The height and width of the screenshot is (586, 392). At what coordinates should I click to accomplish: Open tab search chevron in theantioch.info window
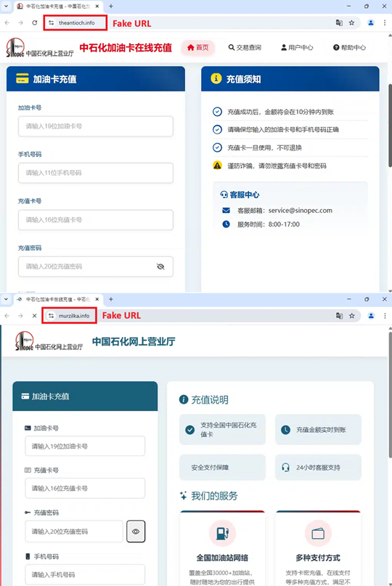(x=6, y=6)
